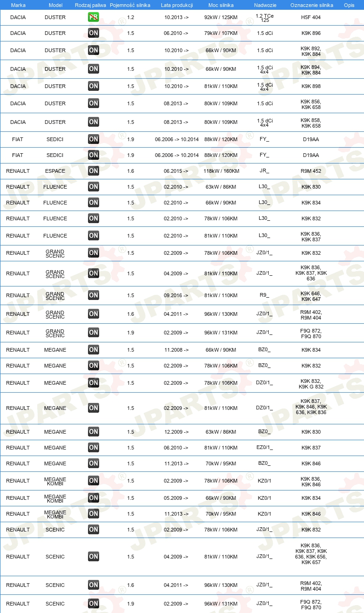
Task: Click the ON icon in the Scenic 1.6 row
Action: coord(94,585)
